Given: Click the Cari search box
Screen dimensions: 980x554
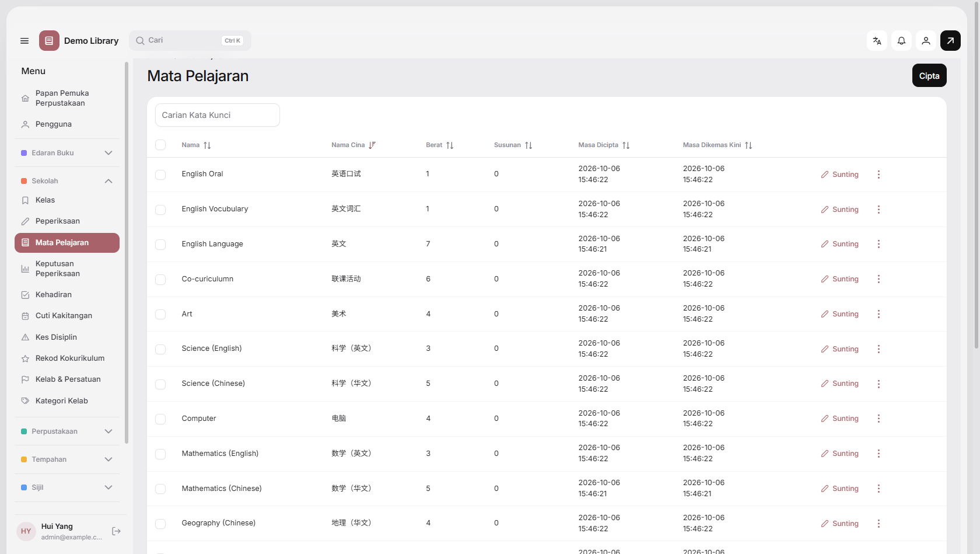Looking at the screenshot, I should coord(190,40).
